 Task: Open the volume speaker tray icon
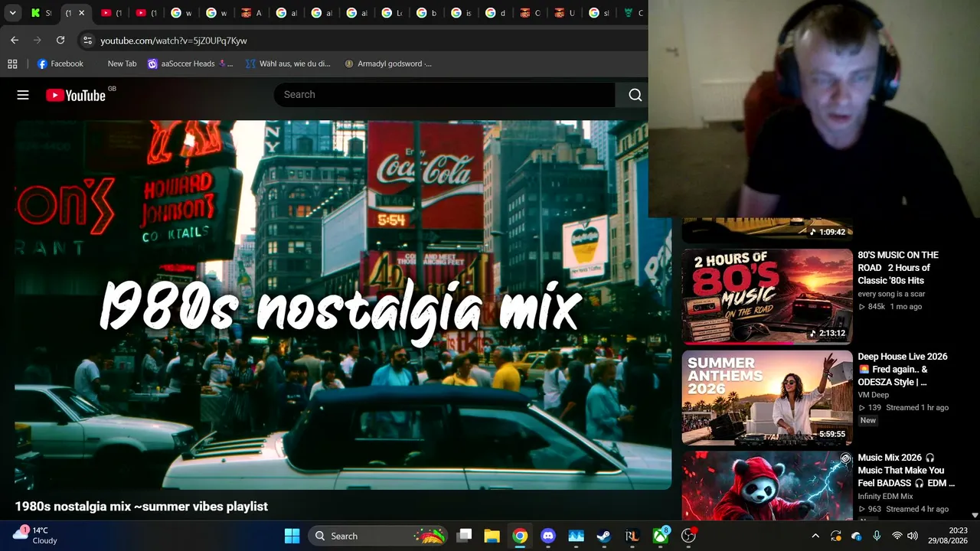[x=913, y=536]
